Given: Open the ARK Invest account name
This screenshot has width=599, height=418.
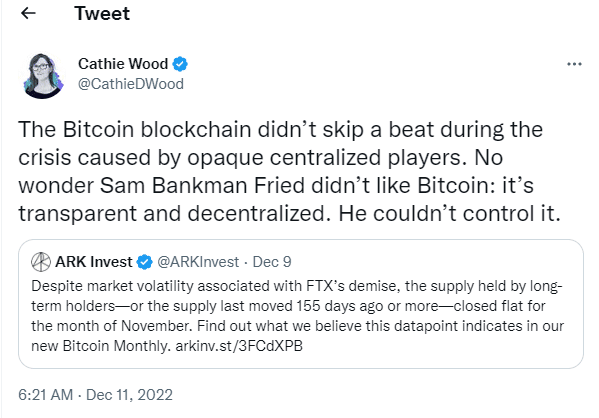Looking at the screenshot, I should tap(94, 262).
